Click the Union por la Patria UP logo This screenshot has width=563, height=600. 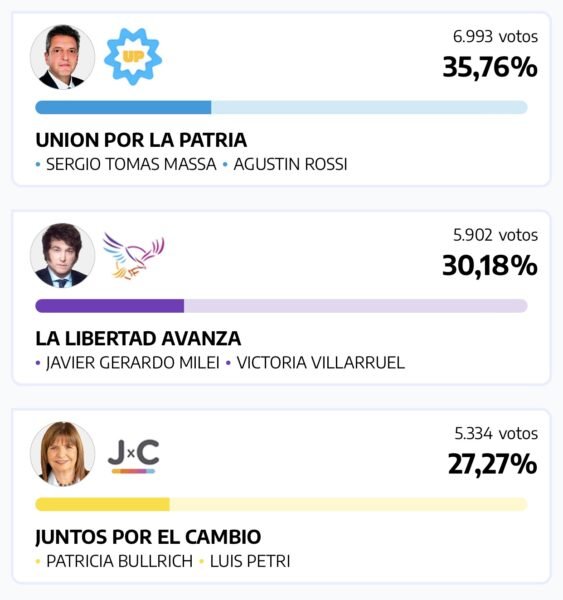(x=133, y=57)
